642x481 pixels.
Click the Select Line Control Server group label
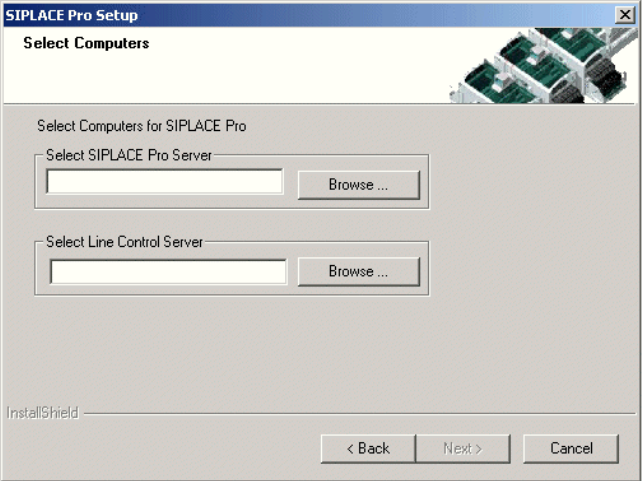coord(124,242)
